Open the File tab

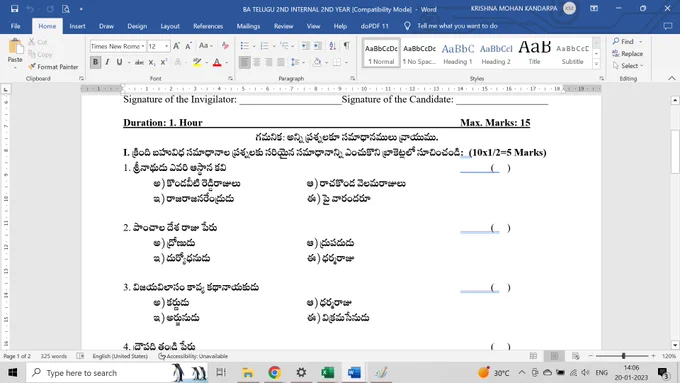pos(16,26)
